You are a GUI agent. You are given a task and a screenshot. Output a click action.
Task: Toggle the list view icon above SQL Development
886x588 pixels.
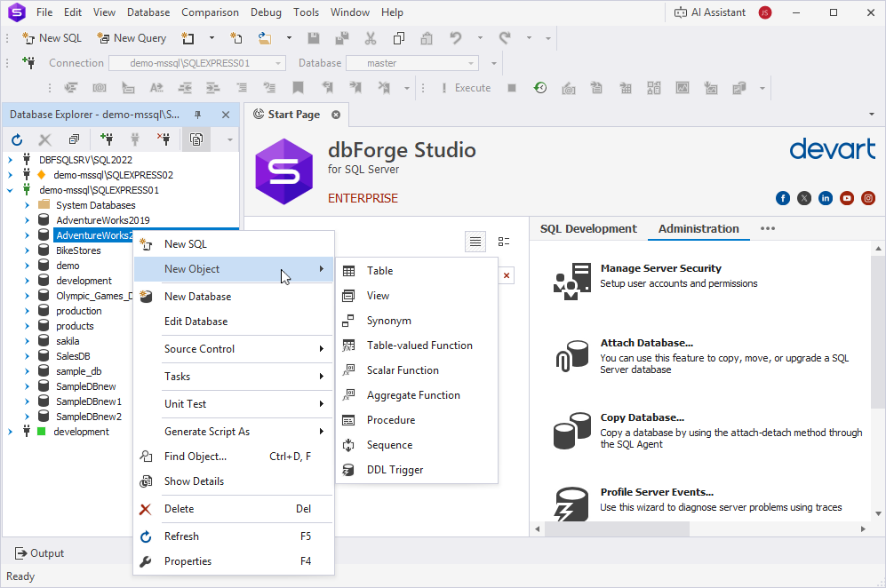point(475,241)
